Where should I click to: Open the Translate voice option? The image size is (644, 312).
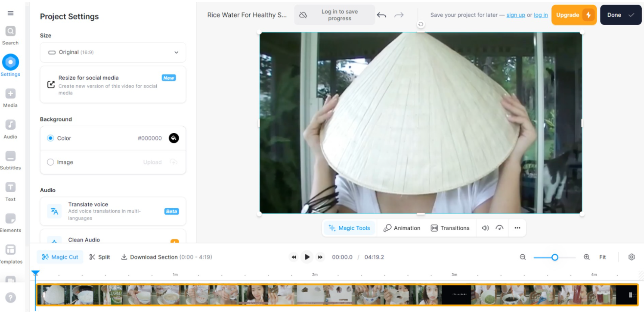click(113, 211)
